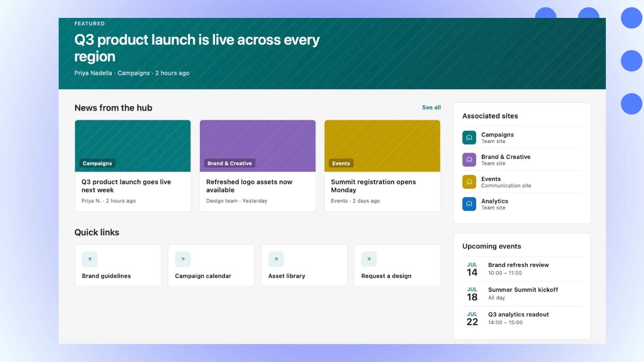Open the Brand guidelines quick link

(118, 265)
